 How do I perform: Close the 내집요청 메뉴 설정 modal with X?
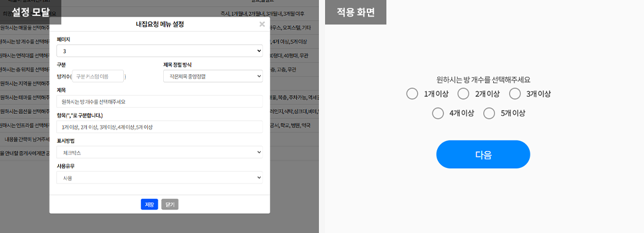tap(262, 25)
